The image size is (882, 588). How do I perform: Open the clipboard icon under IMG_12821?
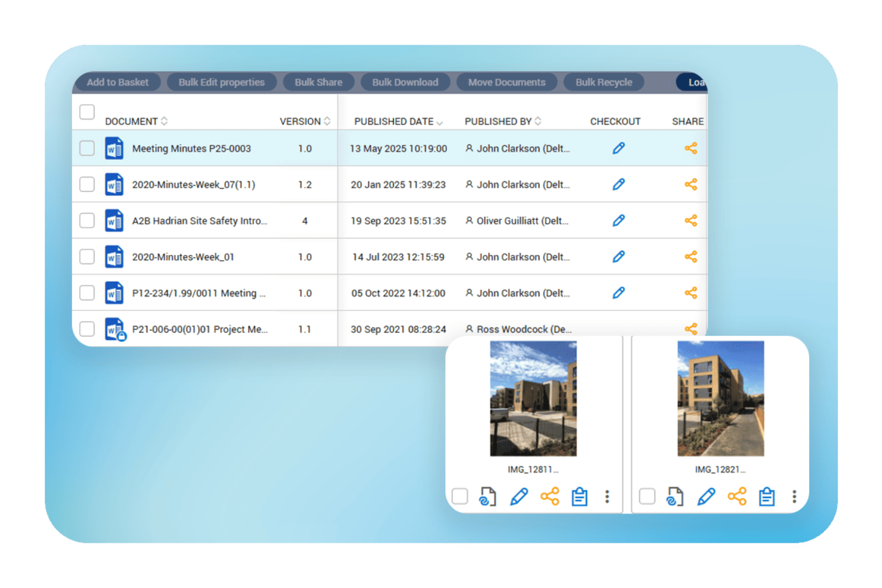(766, 496)
